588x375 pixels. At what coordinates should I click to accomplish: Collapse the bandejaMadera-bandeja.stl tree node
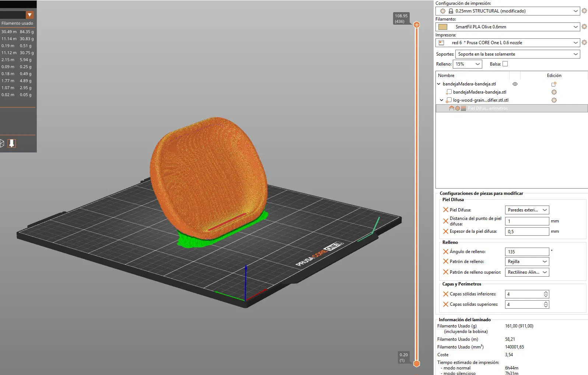pyautogui.click(x=439, y=84)
